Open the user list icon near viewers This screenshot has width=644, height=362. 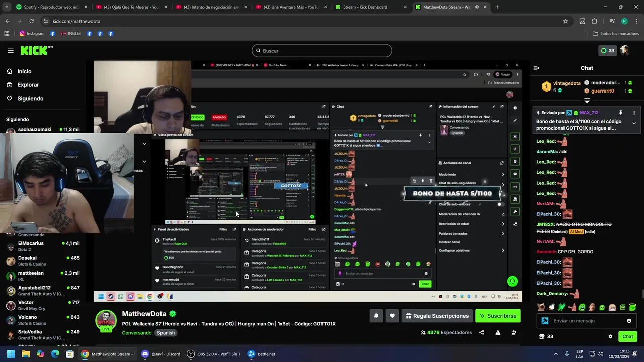(x=514, y=332)
